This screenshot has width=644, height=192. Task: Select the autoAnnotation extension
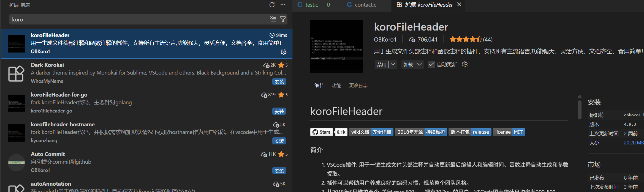147,185
